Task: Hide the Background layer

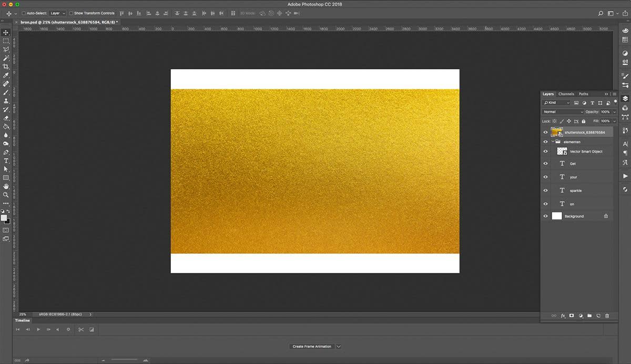Action: 545,216
